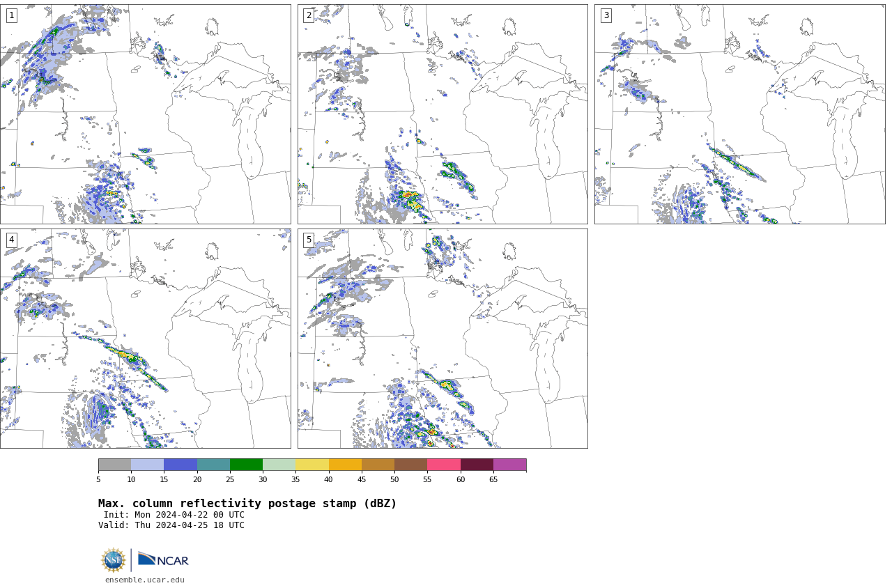Click the yellow 35-40 dBZ swatch

point(312,465)
